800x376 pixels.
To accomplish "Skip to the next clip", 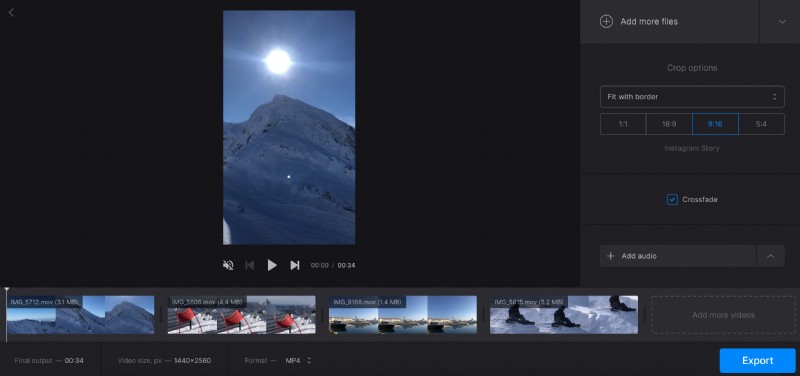I will pyautogui.click(x=294, y=265).
